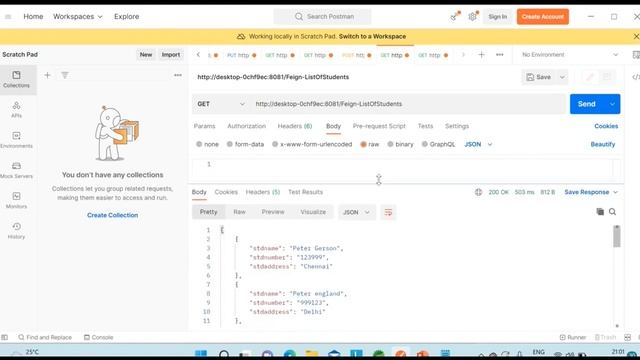
Task: Select the none body type
Action: [207, 144]
